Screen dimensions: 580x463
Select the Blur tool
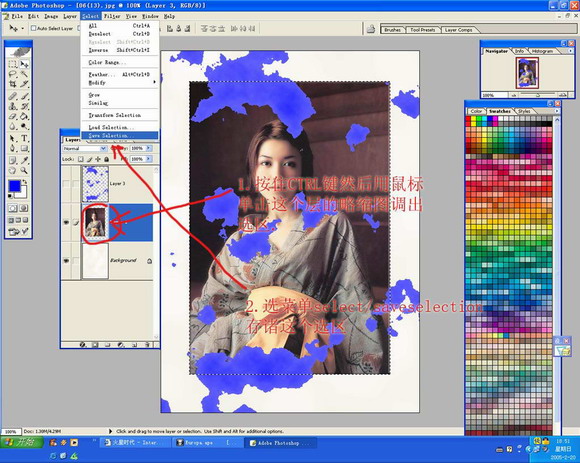12,126
